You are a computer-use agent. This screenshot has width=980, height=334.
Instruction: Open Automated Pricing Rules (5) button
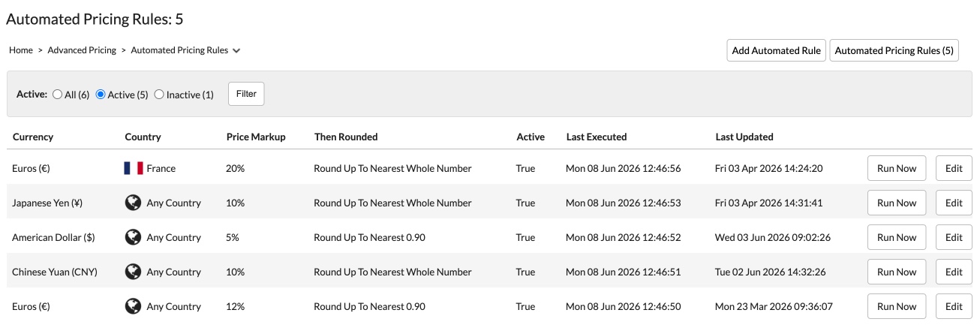pos(894,50)
